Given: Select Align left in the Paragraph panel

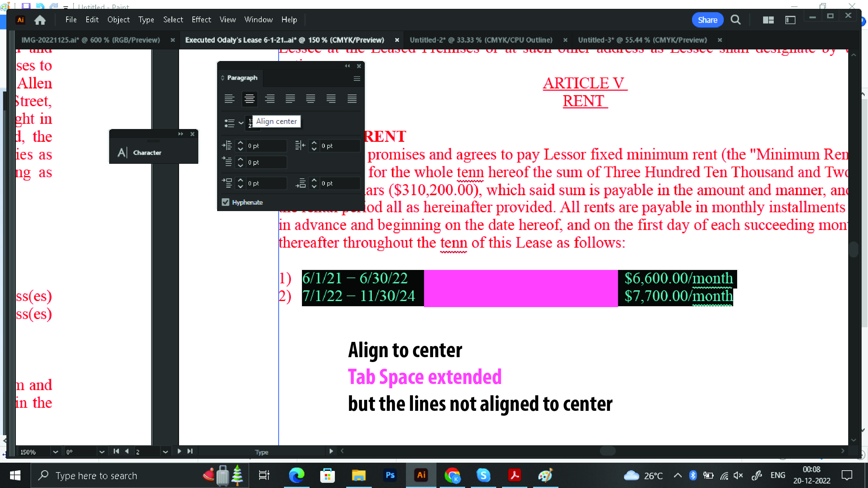Looking at the screenshot, I should click(x=229, y=99).
